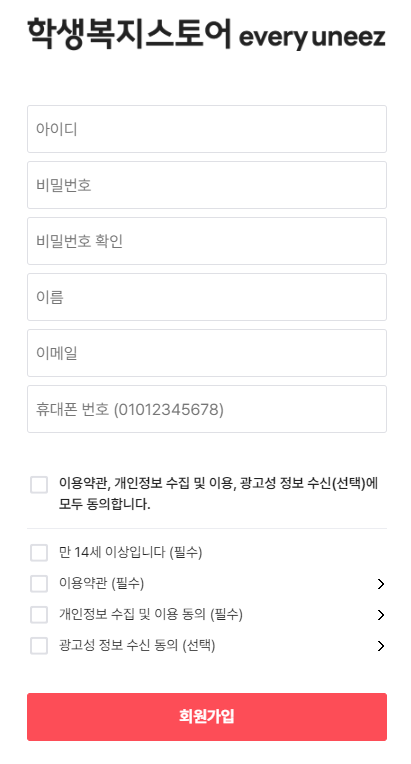This screenshot has width=411, height=764.
Task: Click the 학생복지스토어 every uneez logo
Action: point(206,34)
